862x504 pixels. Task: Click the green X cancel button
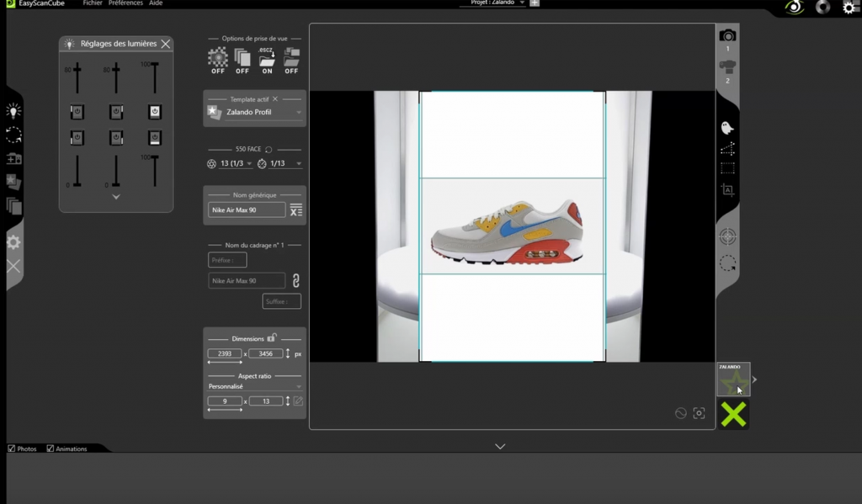(x=733, y=414)
